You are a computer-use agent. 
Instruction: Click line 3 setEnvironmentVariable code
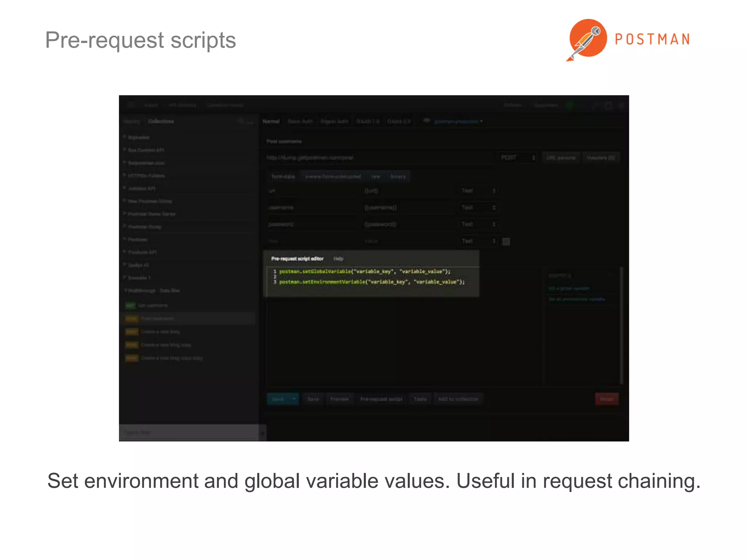pyautogui.click(x=372, y=282)
